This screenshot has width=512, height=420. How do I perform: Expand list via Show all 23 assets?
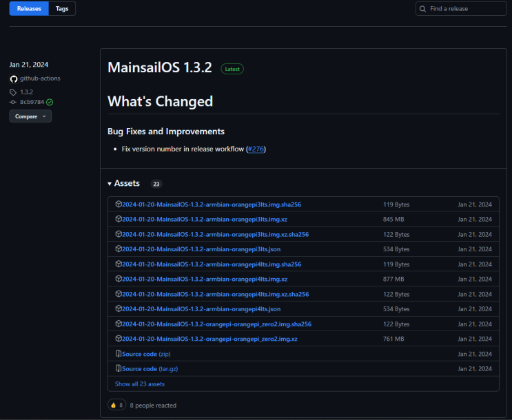pyautogui.click(x=140, y=384)
